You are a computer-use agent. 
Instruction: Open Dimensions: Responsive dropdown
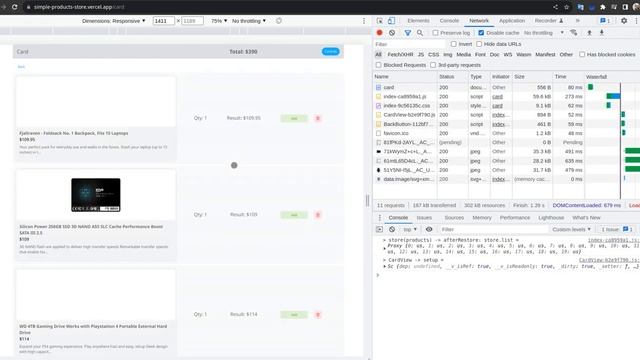[x=113, y=21]
